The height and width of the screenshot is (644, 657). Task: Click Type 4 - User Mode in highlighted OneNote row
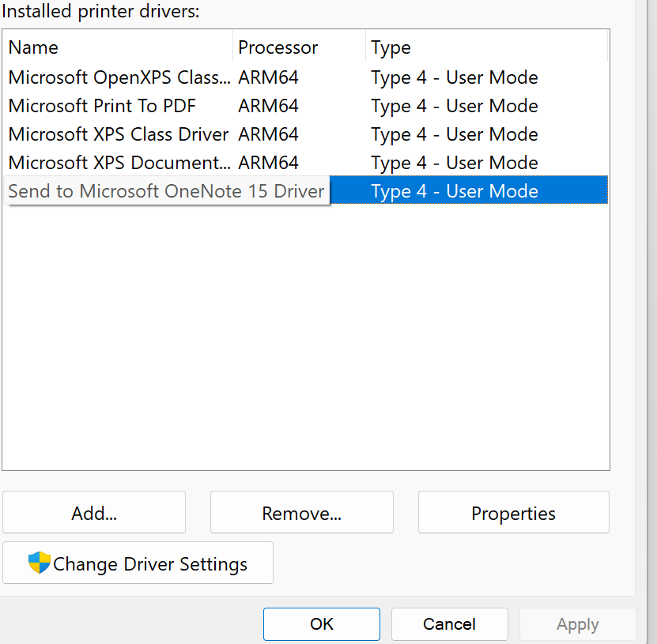pyautogui.click(x=455, y=192)
